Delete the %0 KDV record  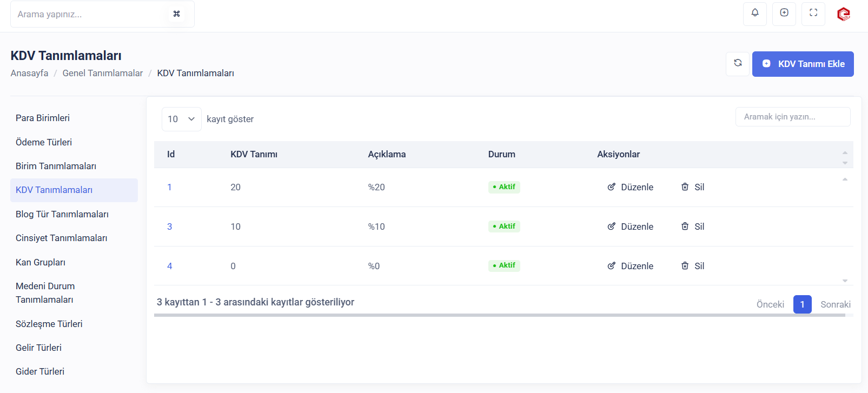pyautogui.click(x=692, y=266)
